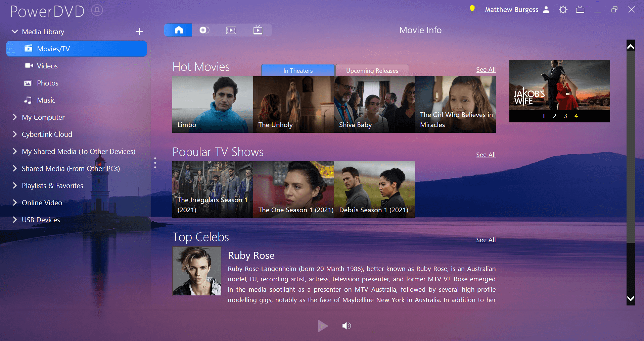Viewport: 644px width, 341px height.
Task: Switch the banner to slide 4
Action: click(x=576, y=116)
